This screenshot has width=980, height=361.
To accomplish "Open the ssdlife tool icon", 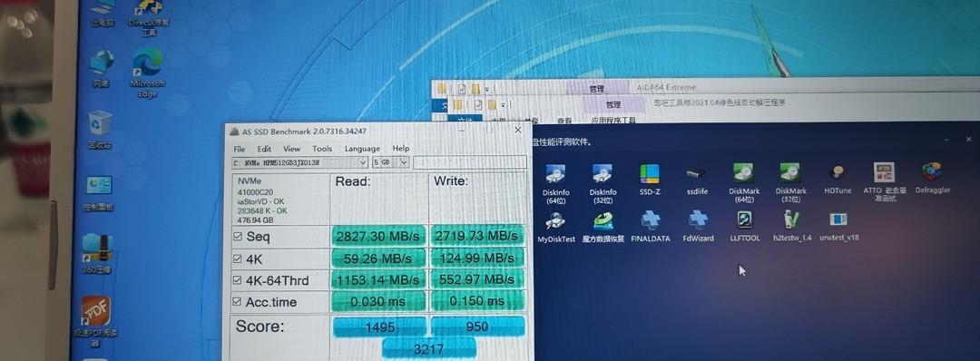I will click(x=696, y=180).
